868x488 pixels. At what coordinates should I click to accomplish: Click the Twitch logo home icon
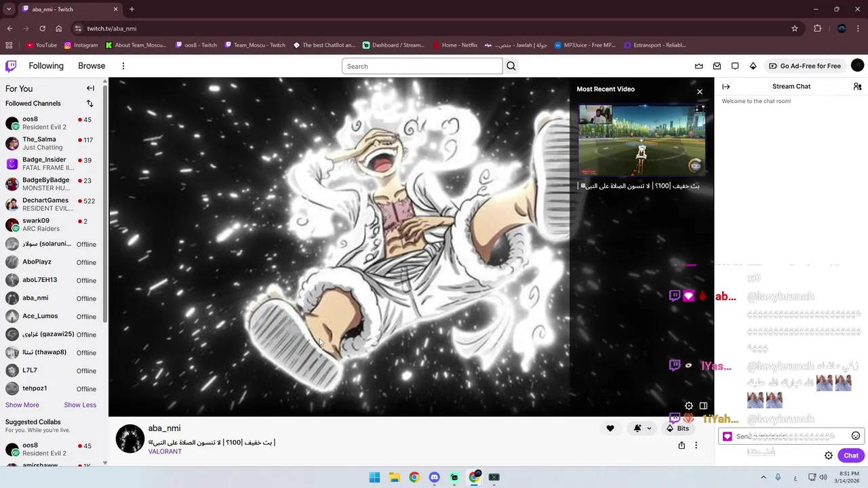coord(11,66)
